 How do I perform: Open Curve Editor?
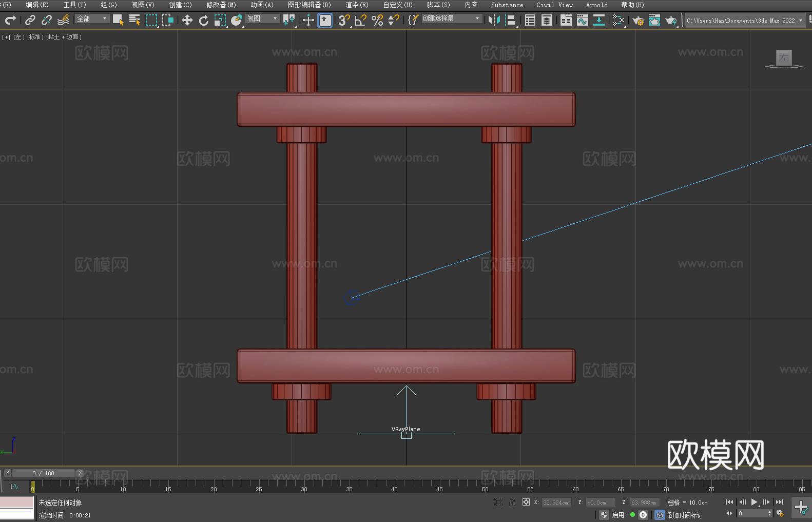(583, 20)
